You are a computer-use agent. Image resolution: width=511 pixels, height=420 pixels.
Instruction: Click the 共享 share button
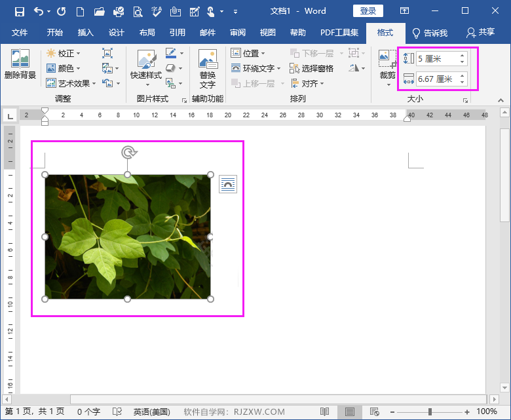pos(480,33)
